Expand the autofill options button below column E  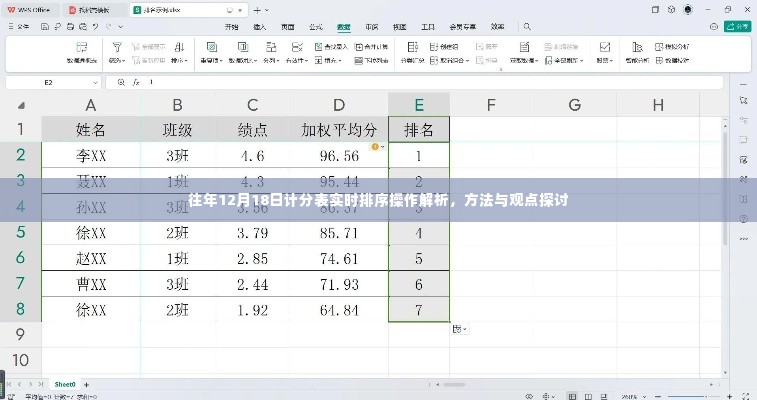click(459, 329)
